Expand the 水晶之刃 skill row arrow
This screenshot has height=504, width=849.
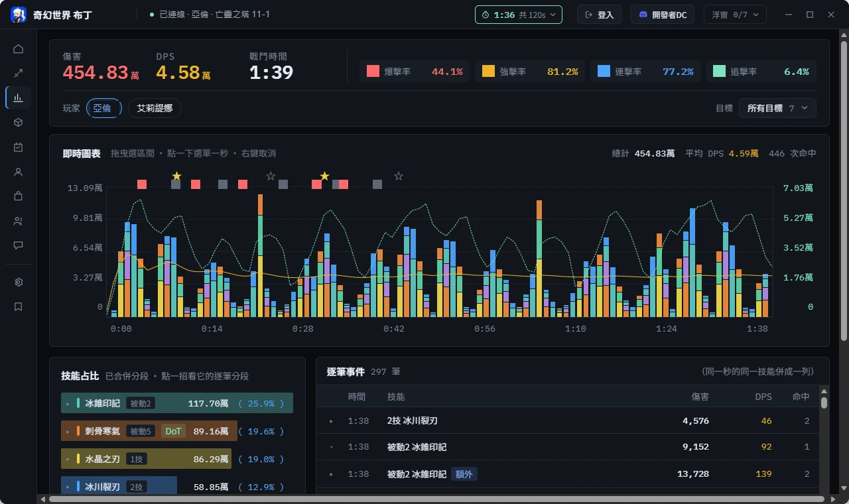tap(68, 459)
